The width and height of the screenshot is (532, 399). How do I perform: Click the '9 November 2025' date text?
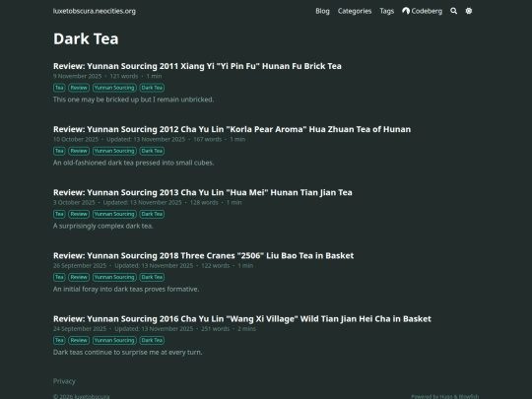[x=78, y=76]
